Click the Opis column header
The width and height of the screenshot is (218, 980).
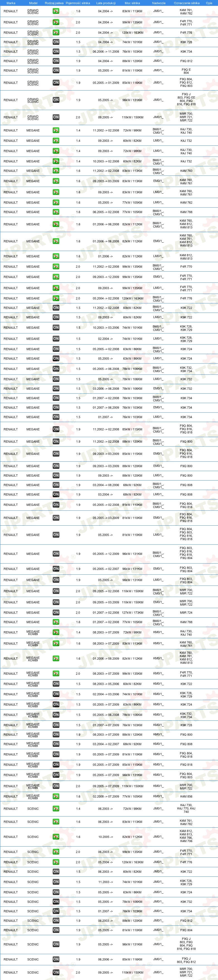(209, 3)
